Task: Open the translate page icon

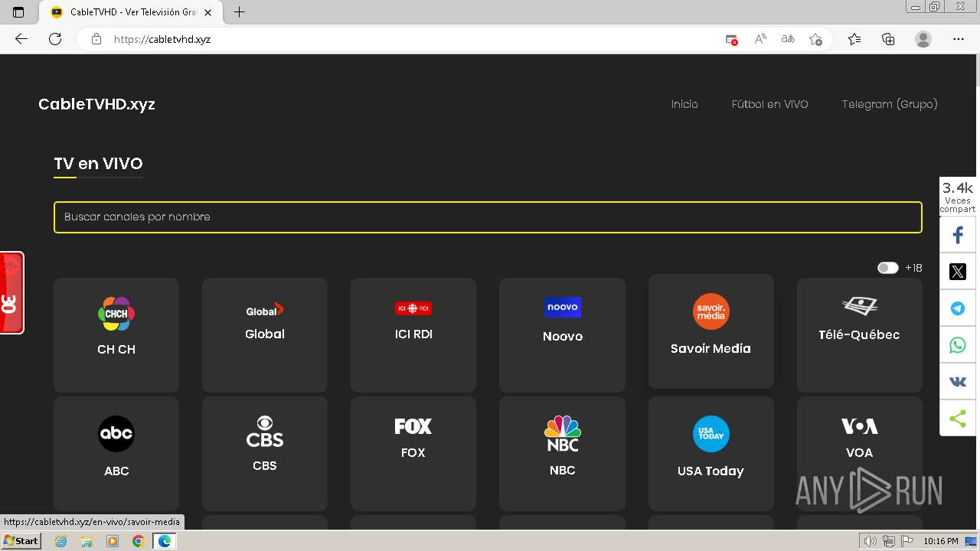Action: click(788, 39)
